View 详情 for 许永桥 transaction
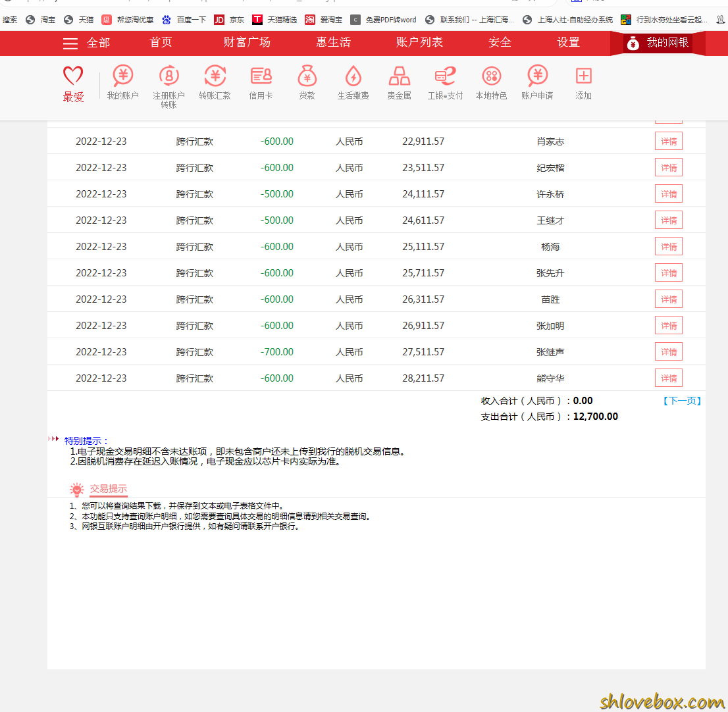This screenshot has width=728, height=712. (x=669, y=194)
